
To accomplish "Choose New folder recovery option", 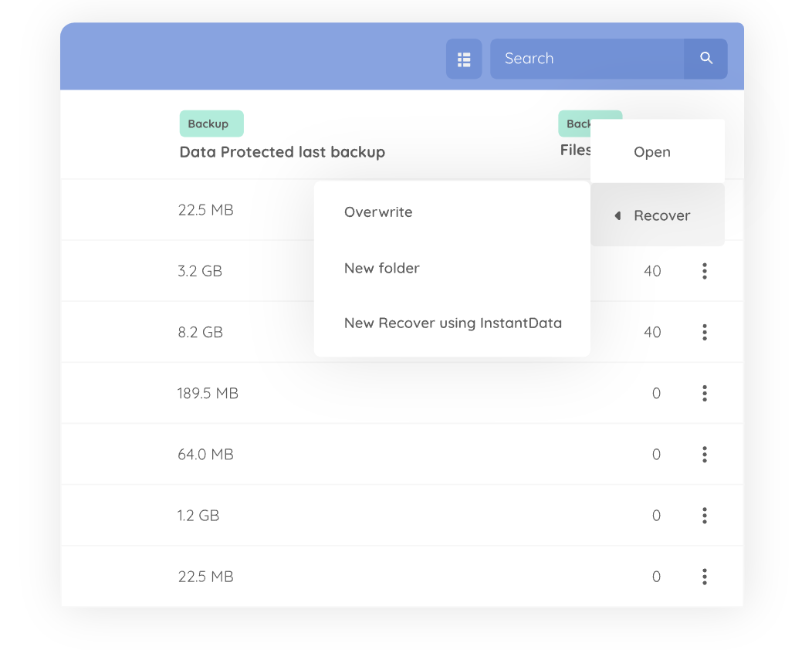I will coord(382,269).
